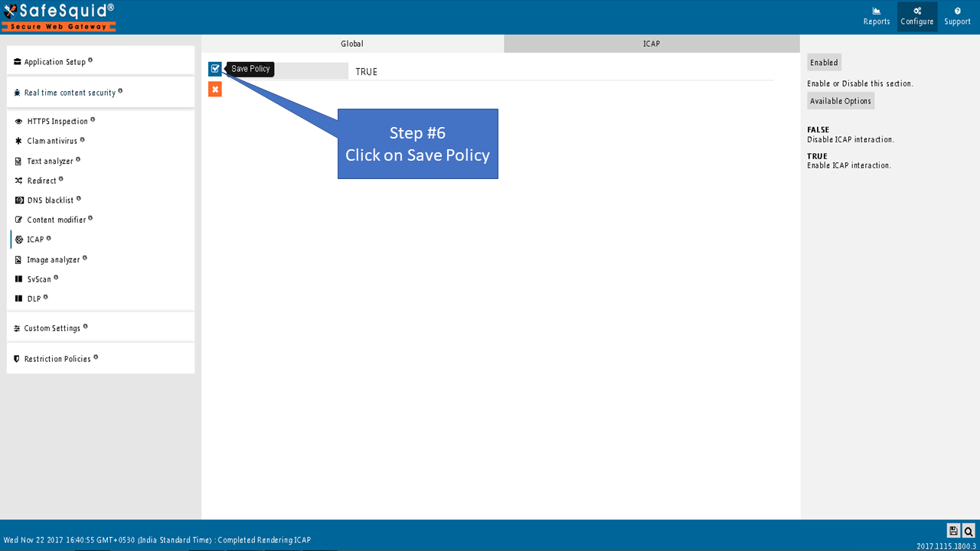Click the orange cancel X icon
Image resolution: width=980 pixels, height=551 pixels.
(x=215, y=90)
